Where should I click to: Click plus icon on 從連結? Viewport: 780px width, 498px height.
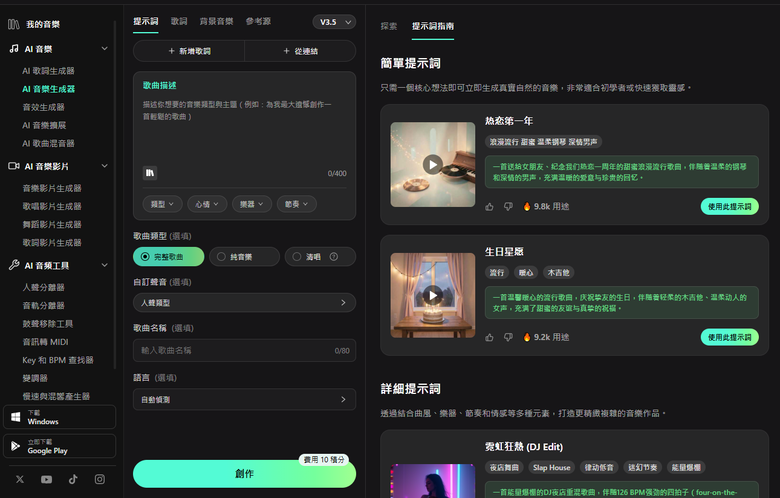tap(286, 51)
